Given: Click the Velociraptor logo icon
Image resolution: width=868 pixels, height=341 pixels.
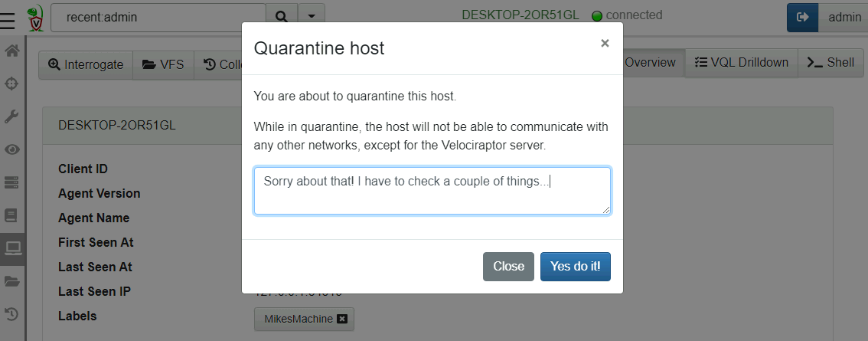Looking at the screenshot, I should [x=35, y=18].
